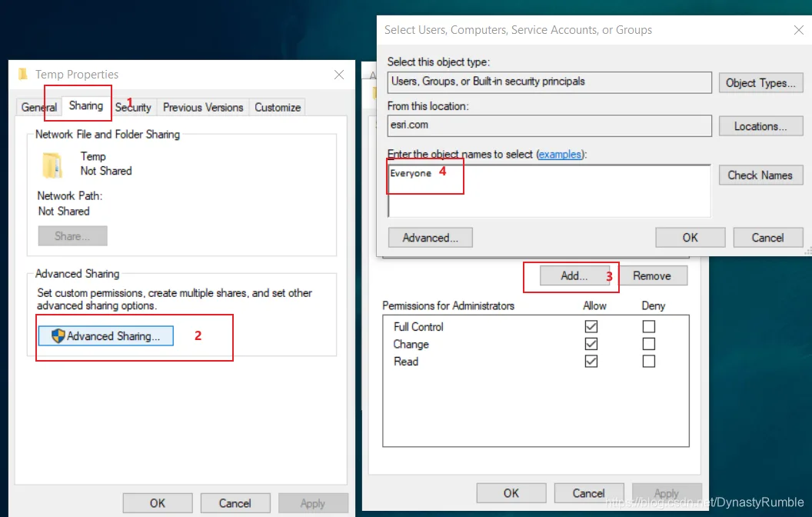This screenshot has width=812, height=517.
Task: Click the Change permission row label
Action: pos(411,345)
